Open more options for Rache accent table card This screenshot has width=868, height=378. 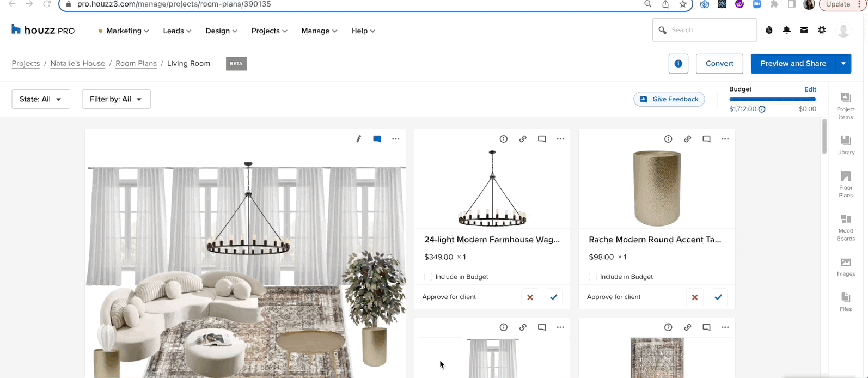click(x=725, y=139)
